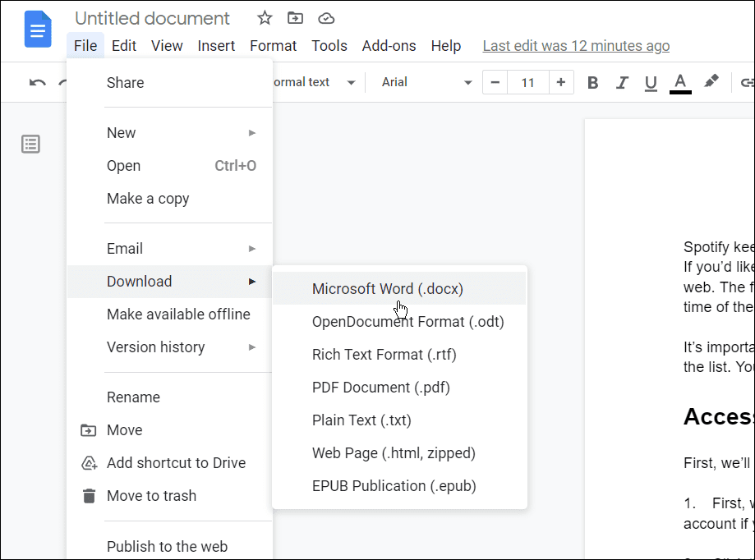Select Open from the File menu

click(170, 166)
